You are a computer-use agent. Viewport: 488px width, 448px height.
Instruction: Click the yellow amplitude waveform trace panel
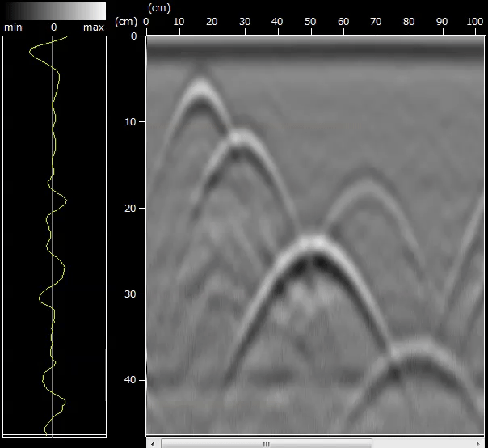click(x=54, y=236)
